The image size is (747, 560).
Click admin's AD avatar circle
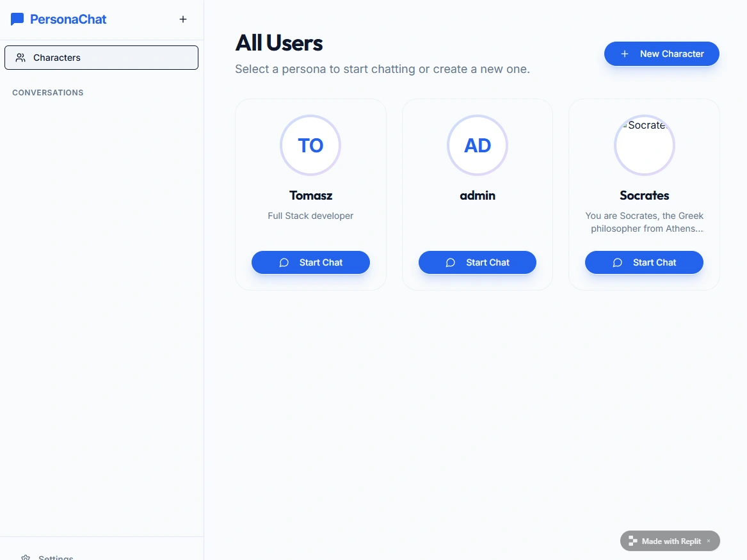click(x=478, y=145)
